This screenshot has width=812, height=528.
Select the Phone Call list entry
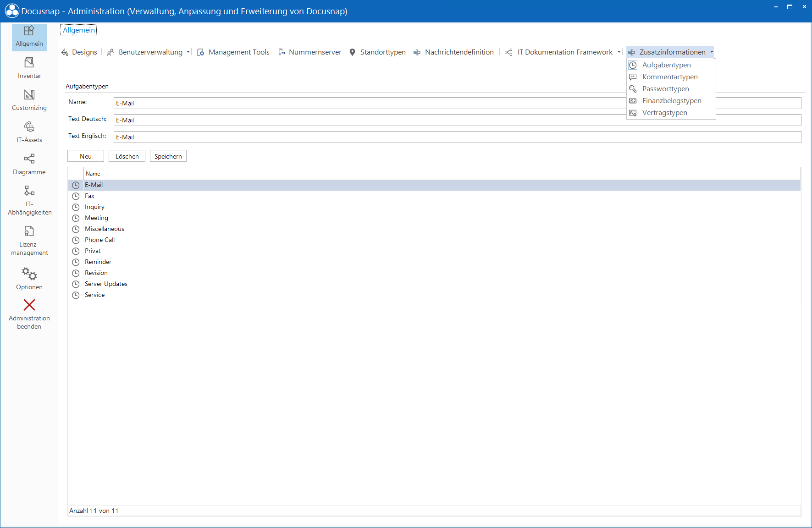coord(434,240)
